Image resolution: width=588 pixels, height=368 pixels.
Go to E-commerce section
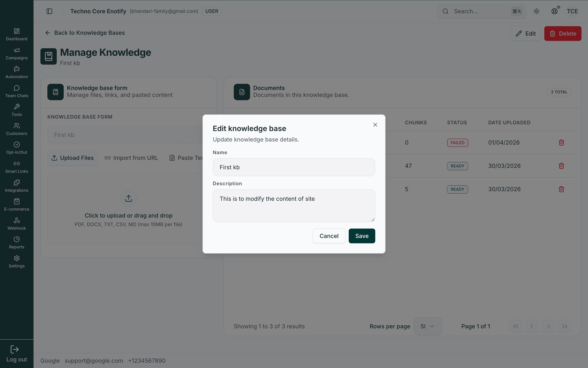click(17, 205)
